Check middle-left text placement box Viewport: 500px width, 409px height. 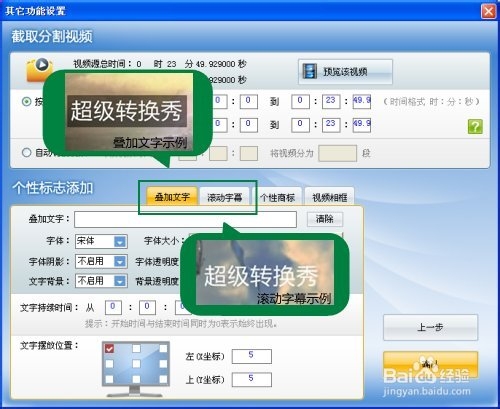(109, 364)
